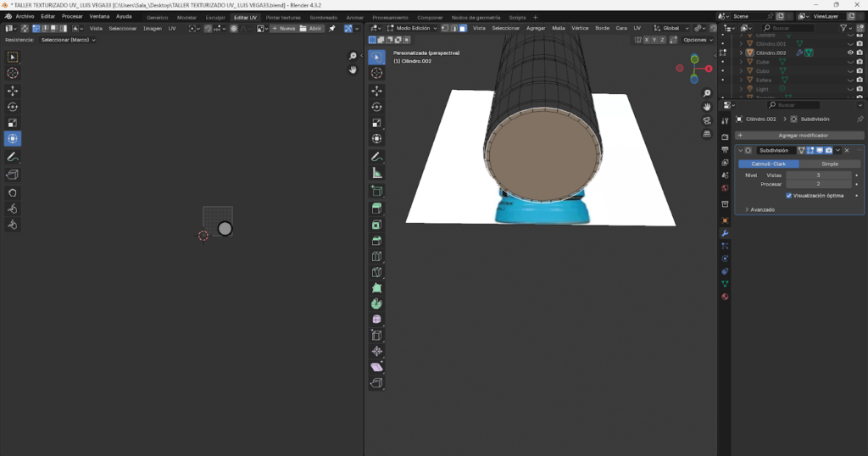Adjust the Vistas level field
This screenshot has height=456, width=868.
(x=818, y=175)
